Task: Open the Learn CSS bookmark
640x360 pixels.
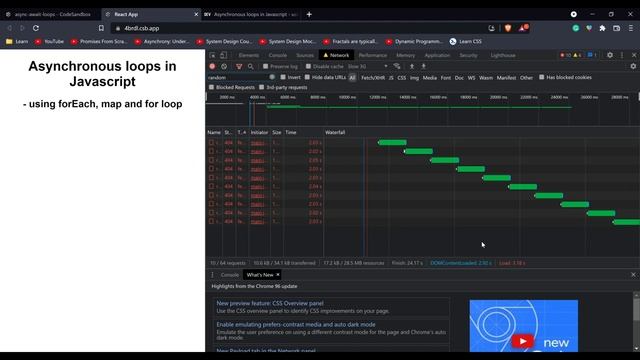Action: coord(465,41)
